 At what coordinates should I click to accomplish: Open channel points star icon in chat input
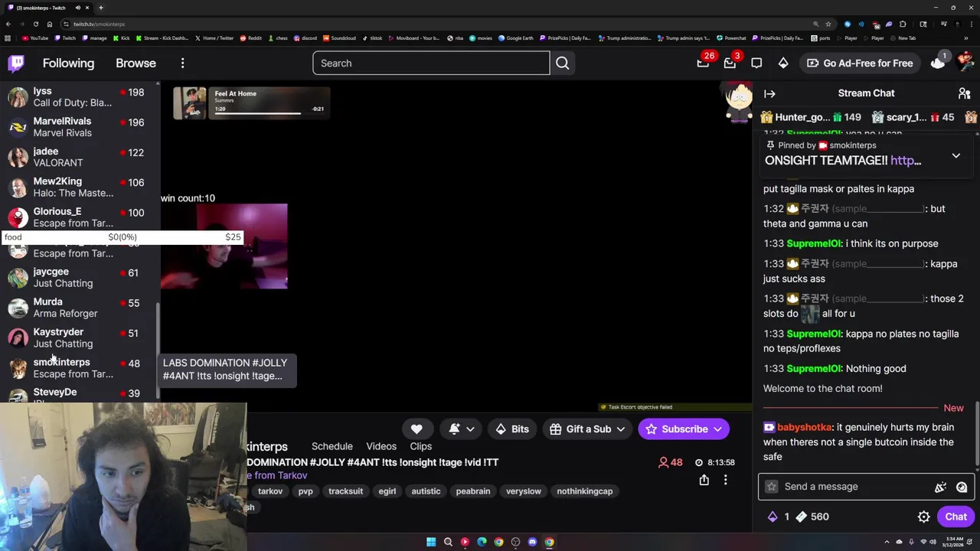772,487
